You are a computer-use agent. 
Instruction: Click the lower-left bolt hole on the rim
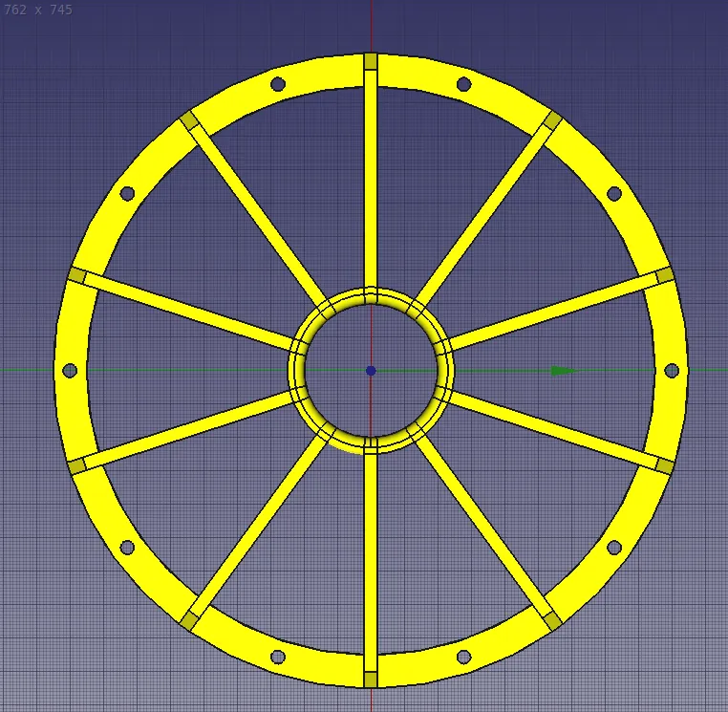(x=127, y=547)
